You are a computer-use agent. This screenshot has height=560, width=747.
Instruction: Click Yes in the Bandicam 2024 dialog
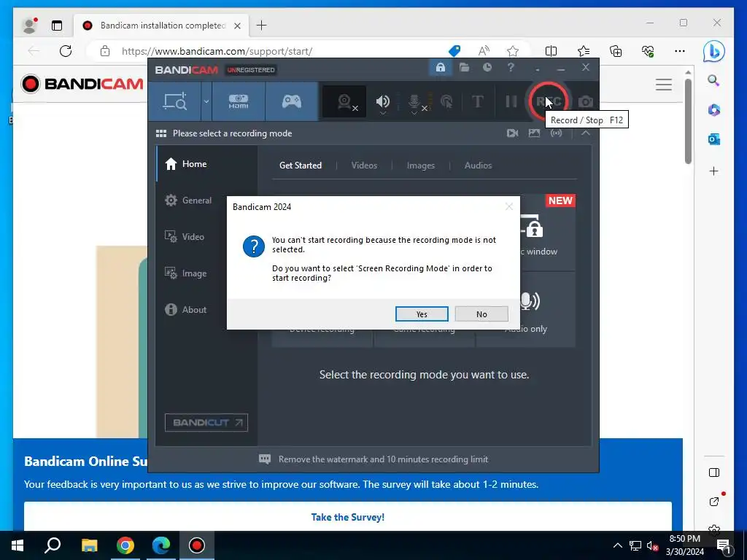pos(422,314)
